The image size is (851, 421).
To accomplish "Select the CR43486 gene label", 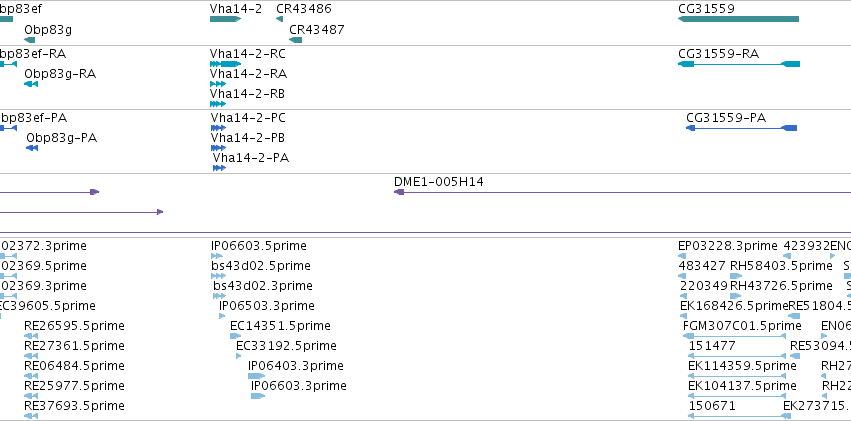I will pos(304,9).
